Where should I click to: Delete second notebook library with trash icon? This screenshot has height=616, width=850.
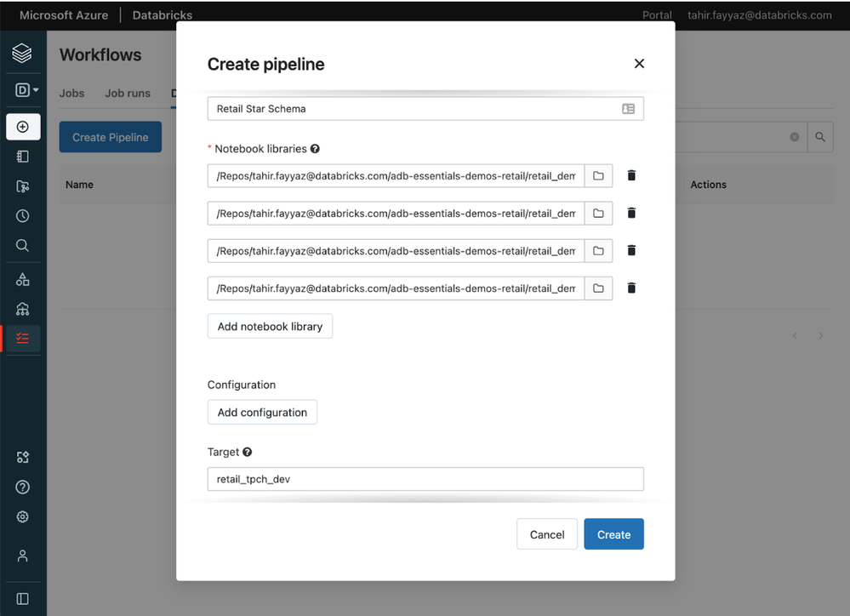coord(631,213)
